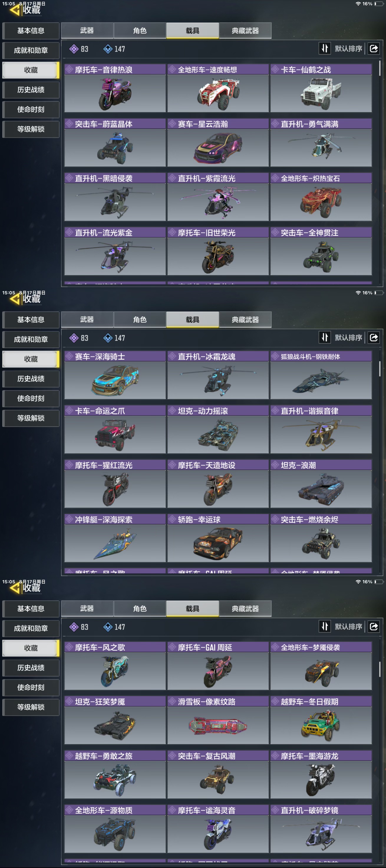Open the 轿跑-幸运球 coupe card
The width and height of the screenshot is (386, 868).
(x=218, y=538)
